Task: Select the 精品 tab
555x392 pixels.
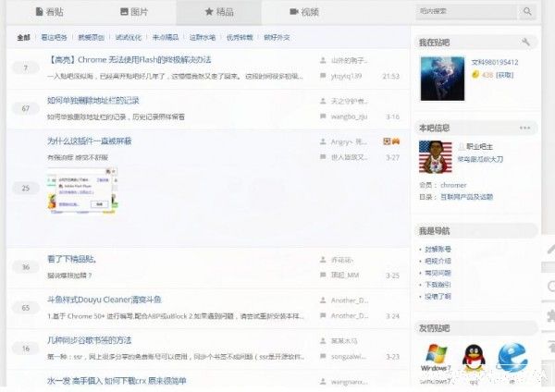Action: coord(219,12)
